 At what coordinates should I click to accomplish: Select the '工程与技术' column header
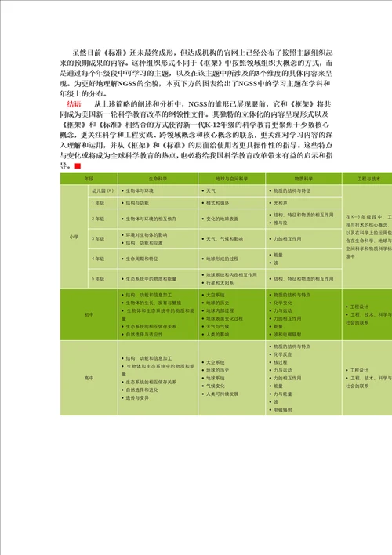[x=368, y=179]
